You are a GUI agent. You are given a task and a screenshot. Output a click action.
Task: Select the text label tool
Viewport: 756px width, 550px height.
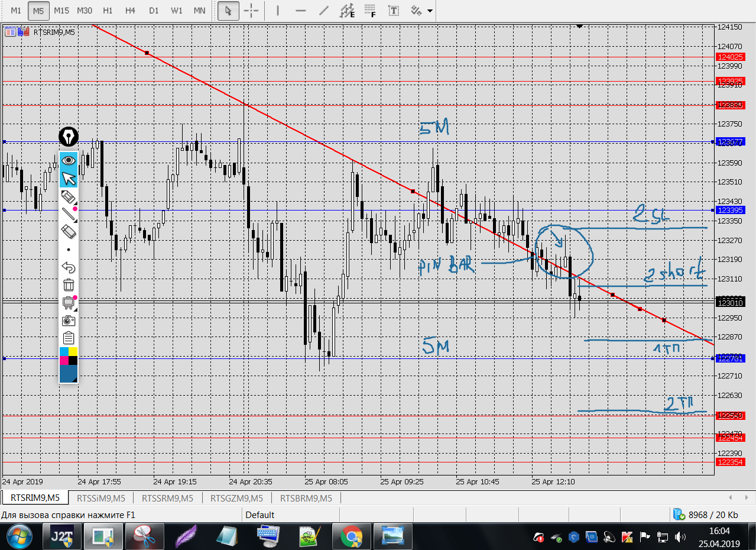point(393,11)
